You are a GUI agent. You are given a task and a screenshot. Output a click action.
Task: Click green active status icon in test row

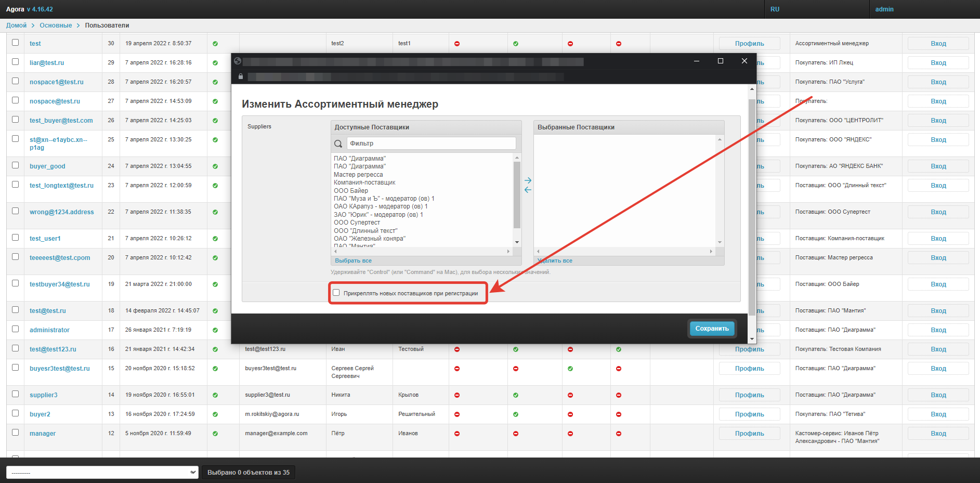tap(215, 44)
